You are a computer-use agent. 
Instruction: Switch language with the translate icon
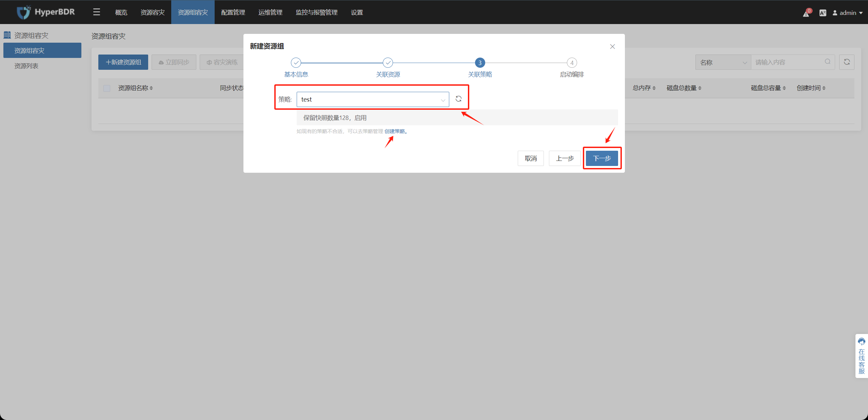[x=823, y=13]
